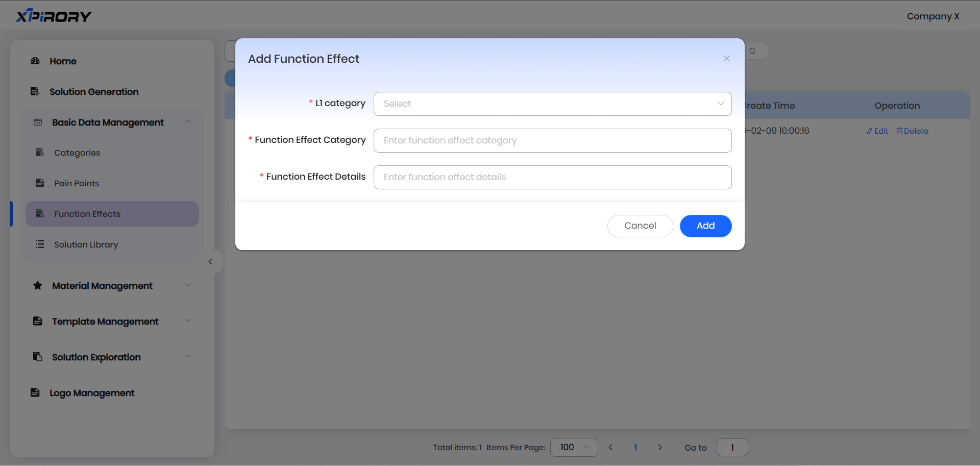This screenshot has height=466, width=980.
Task: Click the Material Management star icon
Action: point(38,286)
